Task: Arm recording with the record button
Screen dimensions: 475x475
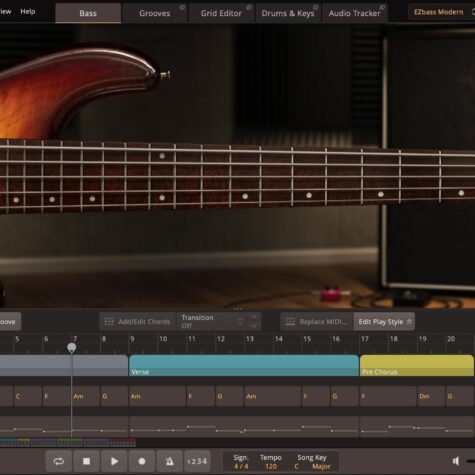Action: (x=142, y=461)
